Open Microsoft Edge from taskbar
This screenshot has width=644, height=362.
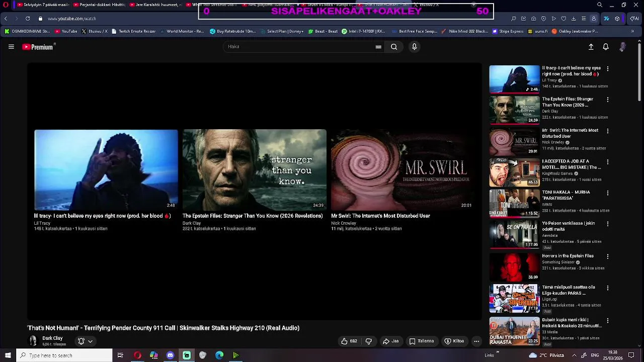219,355
